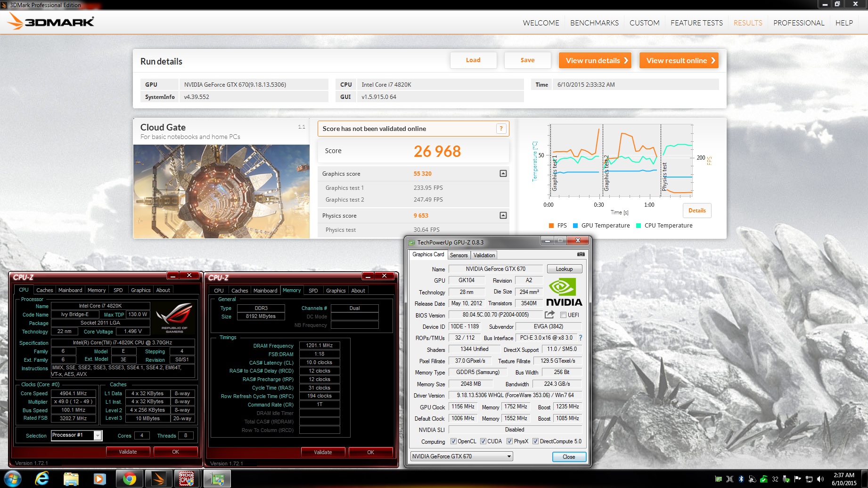Go to the BENCHMARKS section
This screenshot has height=488, width=868.
pos(594,23)
